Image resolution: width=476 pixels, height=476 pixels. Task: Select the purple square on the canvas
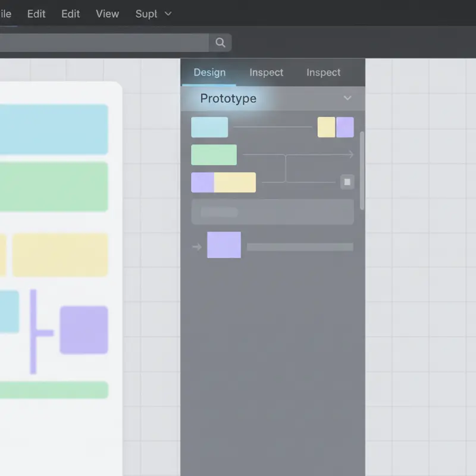coord(84,330)
